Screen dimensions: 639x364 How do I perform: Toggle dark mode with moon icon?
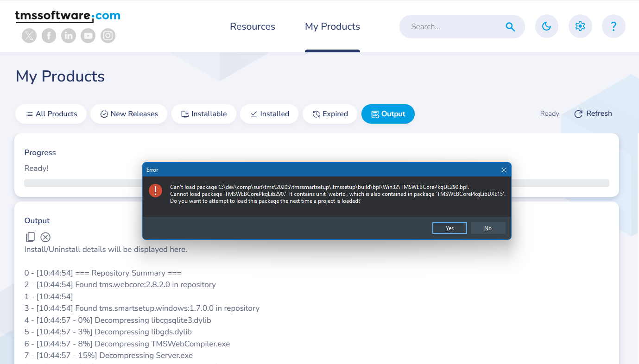coord(547,26)
